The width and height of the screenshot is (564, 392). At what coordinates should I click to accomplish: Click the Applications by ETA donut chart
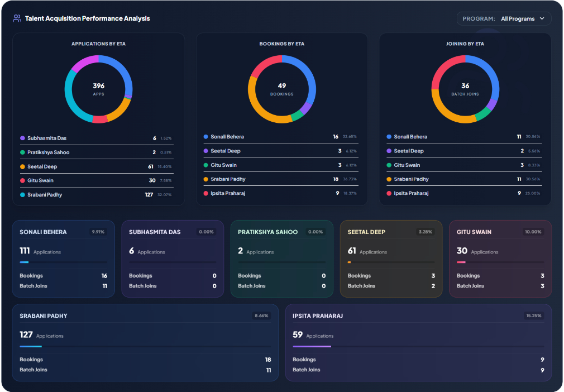(98, 89)
